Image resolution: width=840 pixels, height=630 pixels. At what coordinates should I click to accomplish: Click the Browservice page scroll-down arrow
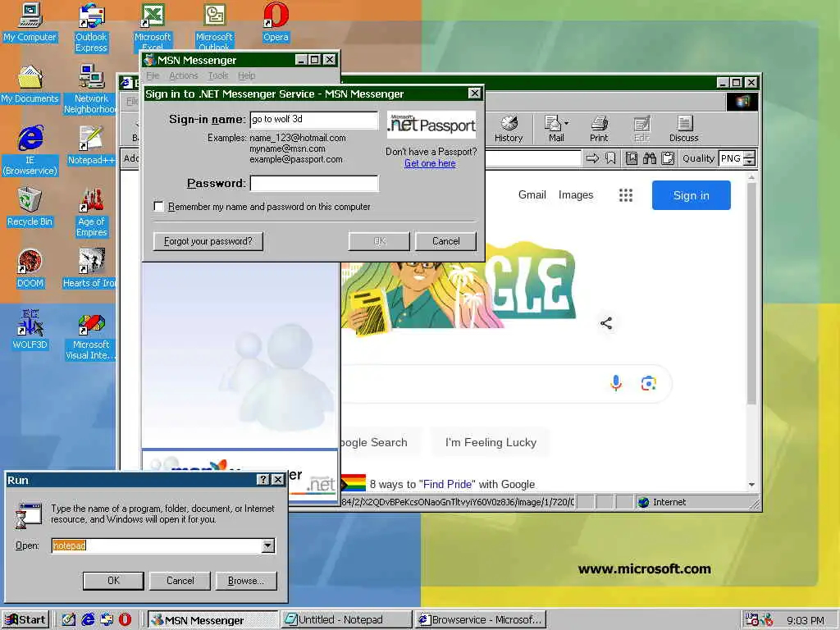tap(751, 484)
